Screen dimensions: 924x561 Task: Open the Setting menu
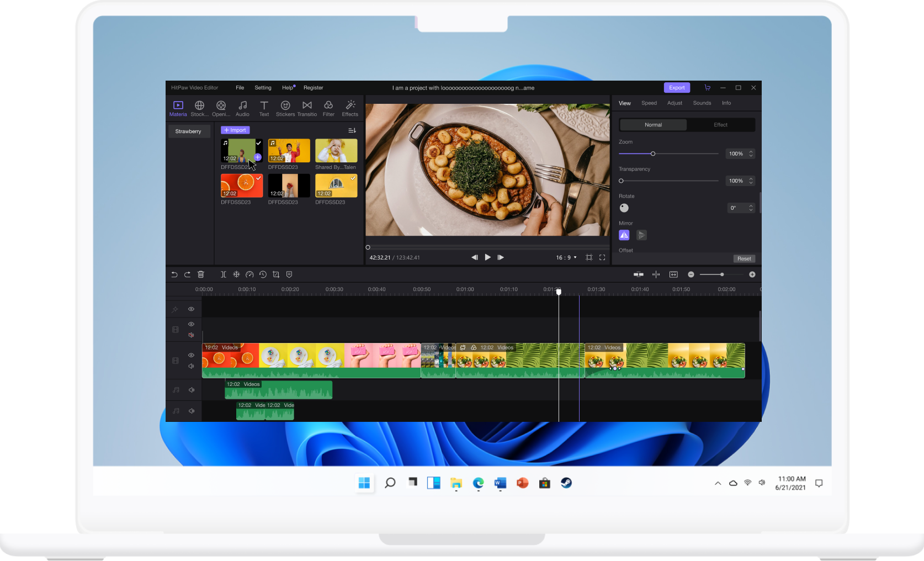click(x=263, y=88)
